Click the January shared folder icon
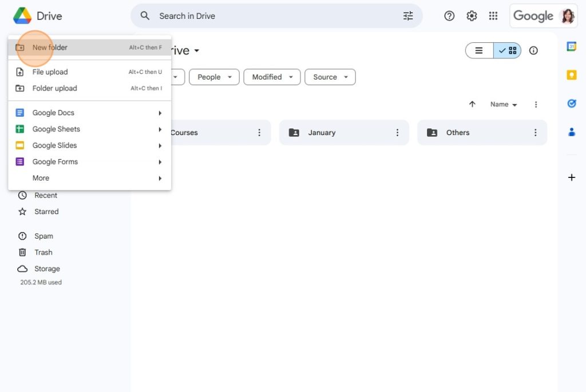The width and height of the screenshot is (586, 392). tap(294, 132)
